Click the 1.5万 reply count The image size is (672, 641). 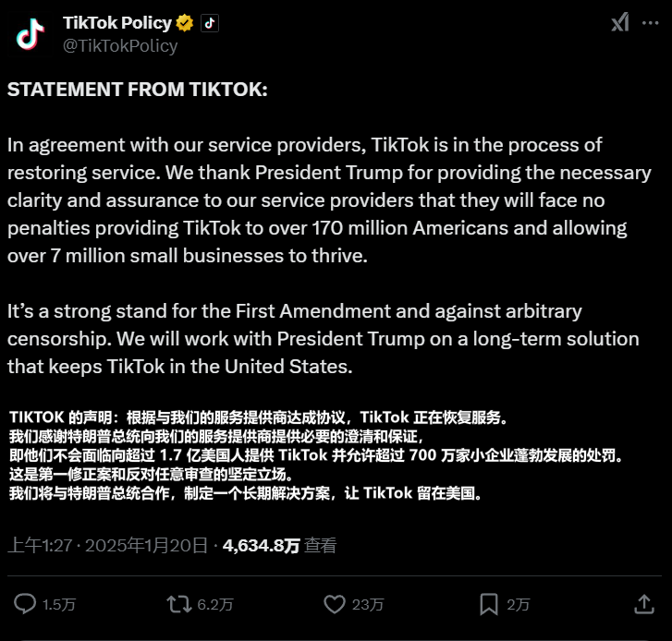pyautogui.click(x=59, y=605)
